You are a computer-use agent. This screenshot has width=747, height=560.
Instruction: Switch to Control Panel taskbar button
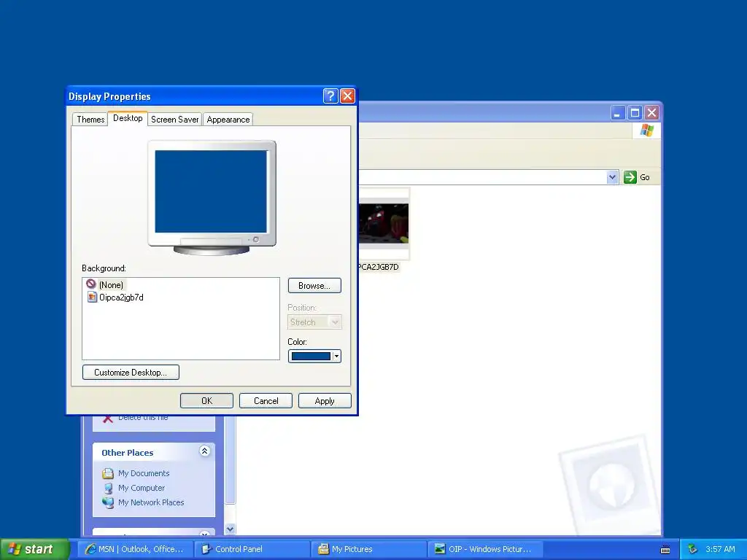[x=252, y=549]
